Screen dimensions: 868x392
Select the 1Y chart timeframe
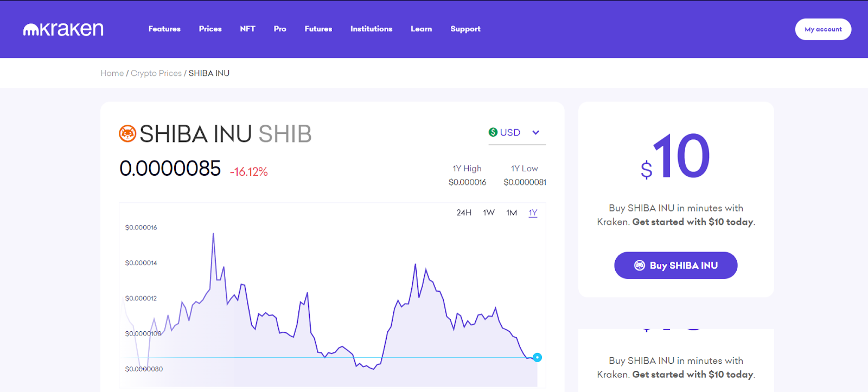pyautogui.click(x=533, y=213)
